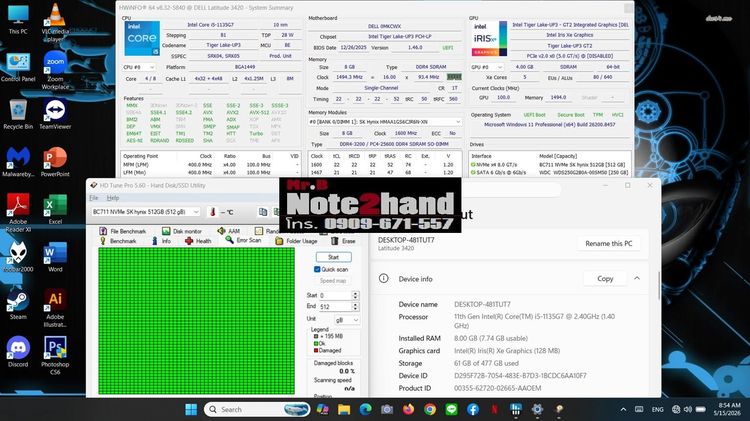Click Rename this PC button

coord(608,244)
